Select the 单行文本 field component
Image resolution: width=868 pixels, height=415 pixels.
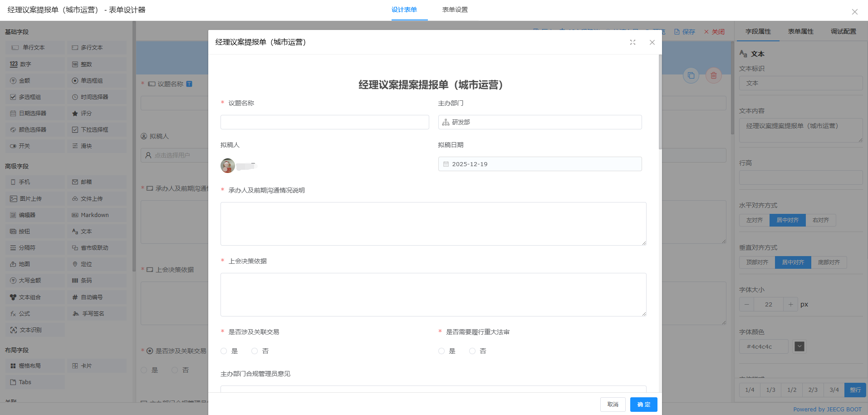(35, 48)
